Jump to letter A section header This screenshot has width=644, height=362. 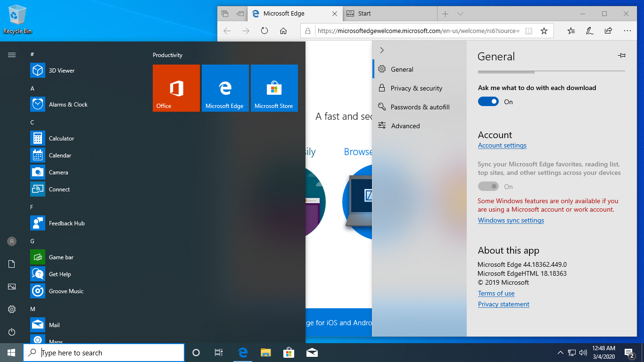pyautogui.click(x=33, y=89)
